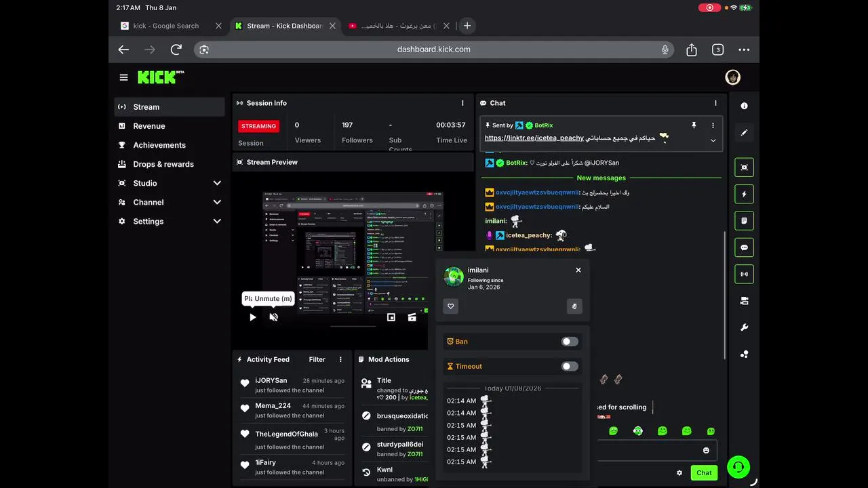This screenshot has width=868, height=488.
Task: Reload the page
Action: coord(176,49)
